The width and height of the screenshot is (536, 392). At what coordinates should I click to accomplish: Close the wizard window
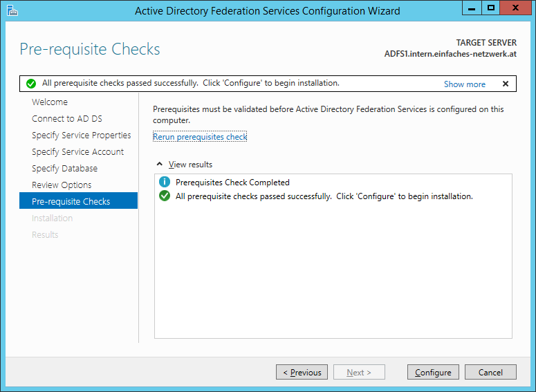(x=515, y=8)
